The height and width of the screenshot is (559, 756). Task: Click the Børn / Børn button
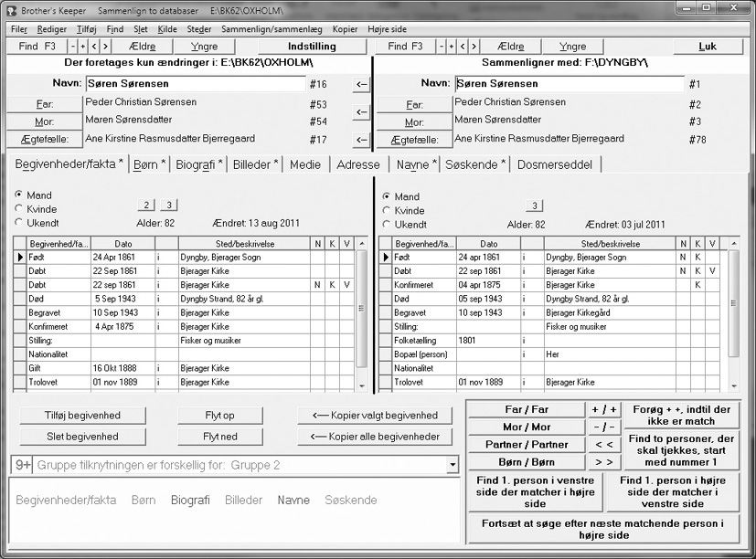click(527, 462)
